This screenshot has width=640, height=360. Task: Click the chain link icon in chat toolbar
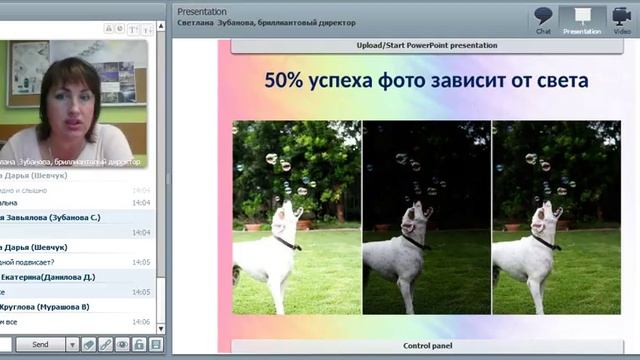105,344
